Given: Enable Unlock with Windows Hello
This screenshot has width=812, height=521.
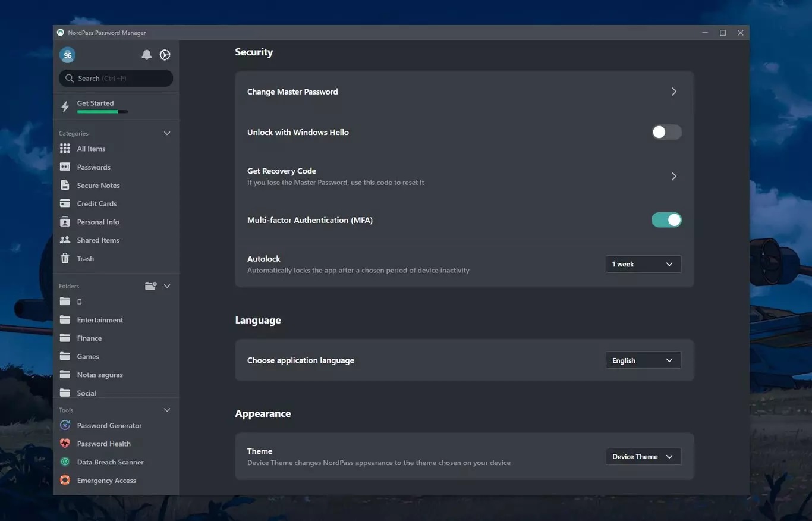Looking at the screenshot, I should click(666, 132).
